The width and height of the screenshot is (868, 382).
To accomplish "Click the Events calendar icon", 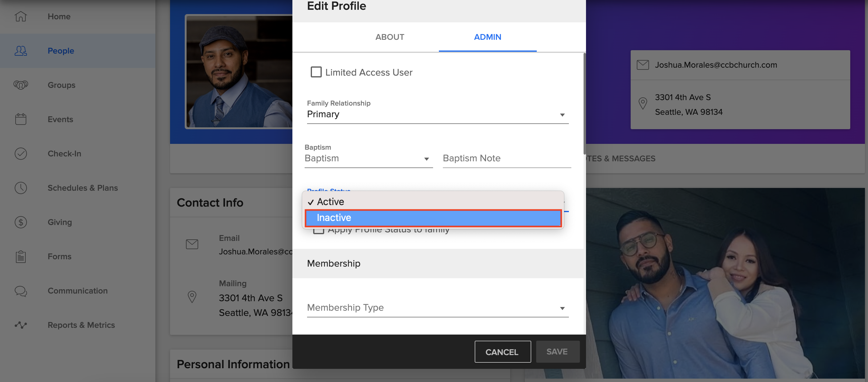I will point(20,119).
